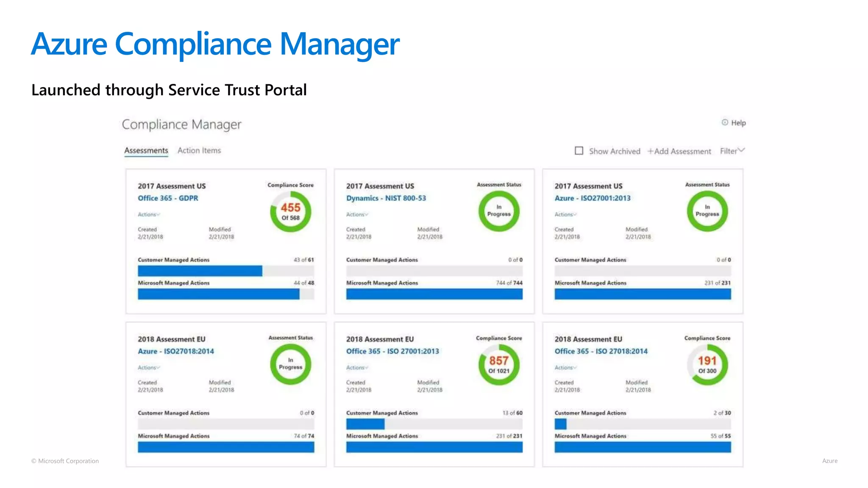Image resolution: width=868 pixels, height=488 pixels.
Task: Open Office 365 - GDPR assessment
Action: [168, 198]
